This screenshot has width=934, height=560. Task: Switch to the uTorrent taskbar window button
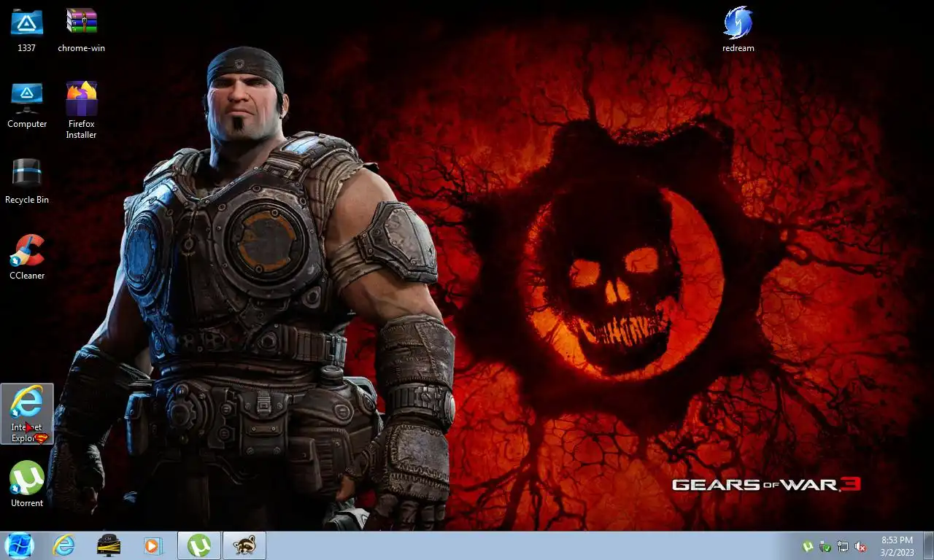199,545
